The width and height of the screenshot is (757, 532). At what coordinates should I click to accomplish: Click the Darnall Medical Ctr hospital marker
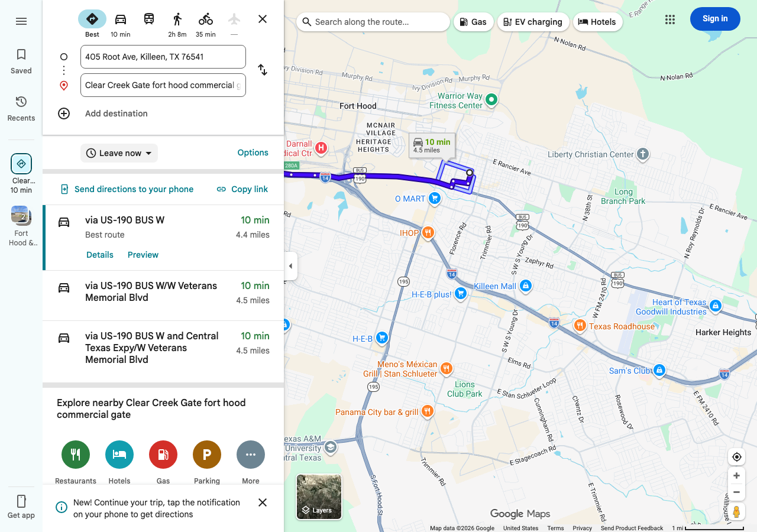click(321, 148)
